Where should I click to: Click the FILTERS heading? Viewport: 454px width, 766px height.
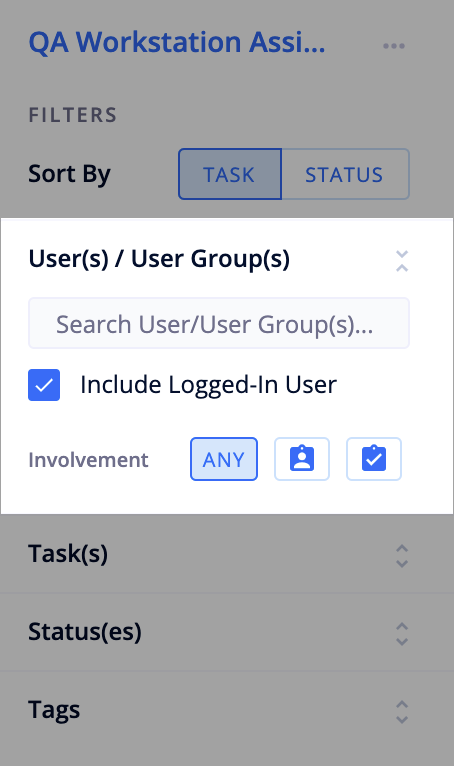point(73,115)
